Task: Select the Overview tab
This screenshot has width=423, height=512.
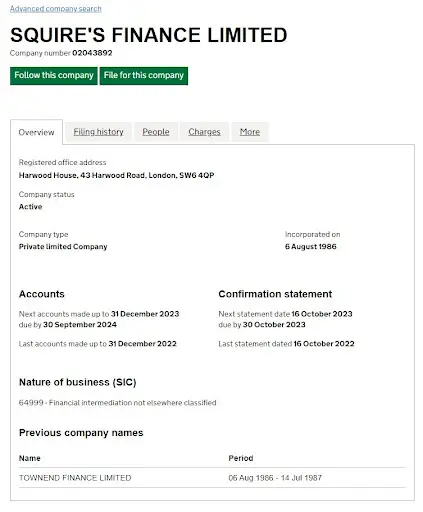Action: pos(36,132)
